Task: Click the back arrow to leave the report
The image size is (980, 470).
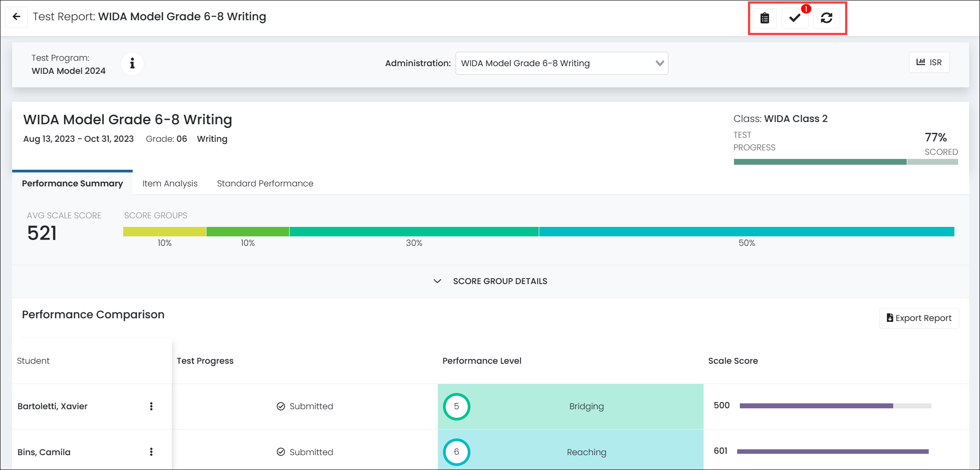Action: tap(17, 17)
